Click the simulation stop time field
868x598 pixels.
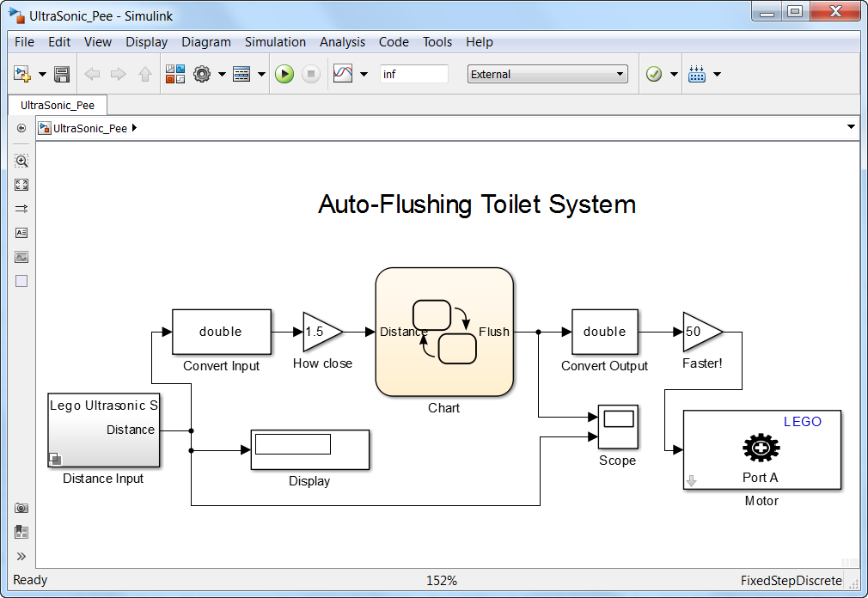click(x=413, y=75)
